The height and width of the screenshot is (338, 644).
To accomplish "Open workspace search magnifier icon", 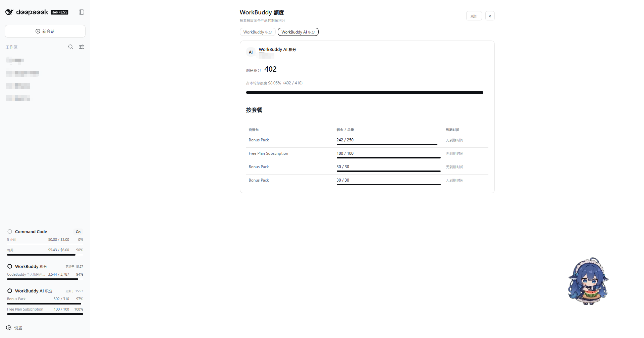I will pos(71,47).
